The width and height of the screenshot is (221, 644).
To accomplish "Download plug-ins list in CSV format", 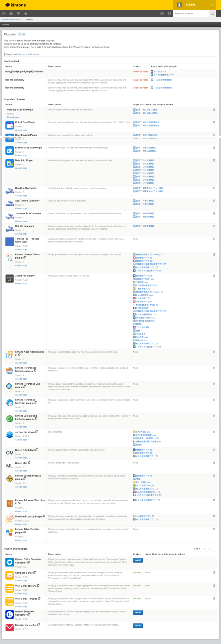I will 27,54.
